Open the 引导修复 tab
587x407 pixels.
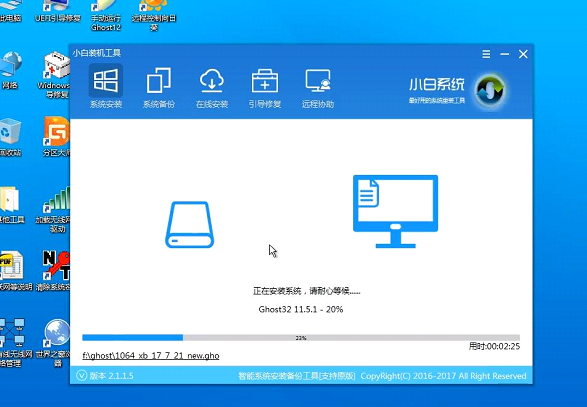pyautogui.click(x=265, y=89)
